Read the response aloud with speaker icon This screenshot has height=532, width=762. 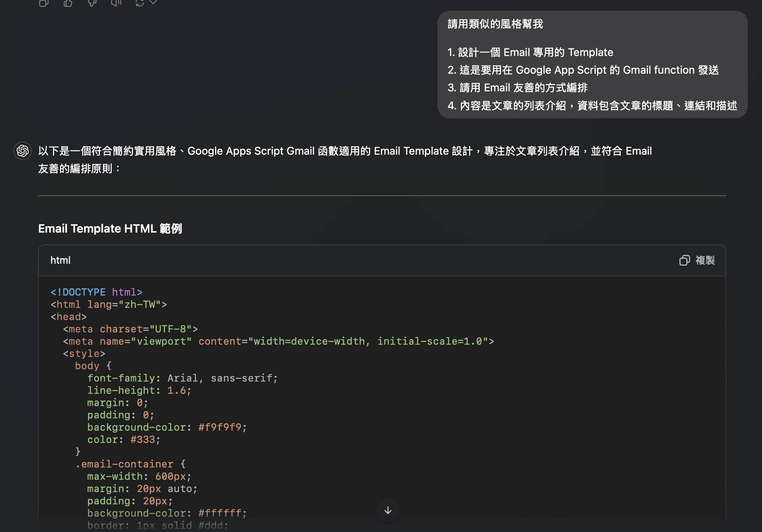[116, 3]
